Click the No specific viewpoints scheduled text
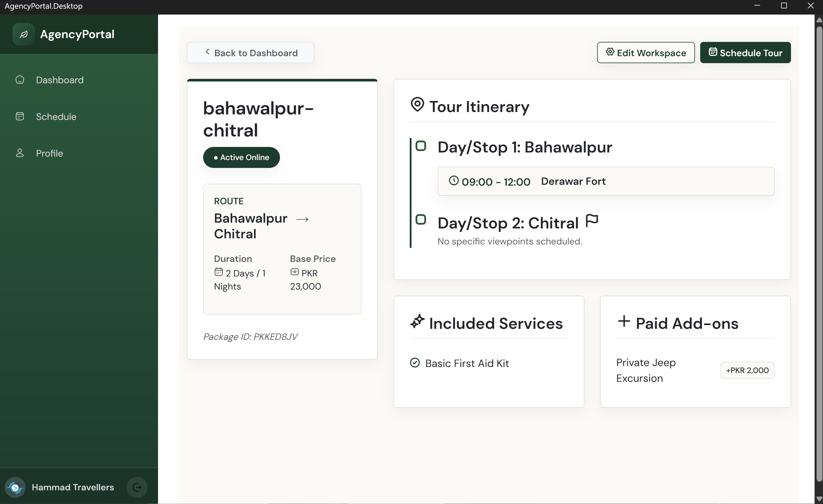823x504 pixels. tap(510, 242)
